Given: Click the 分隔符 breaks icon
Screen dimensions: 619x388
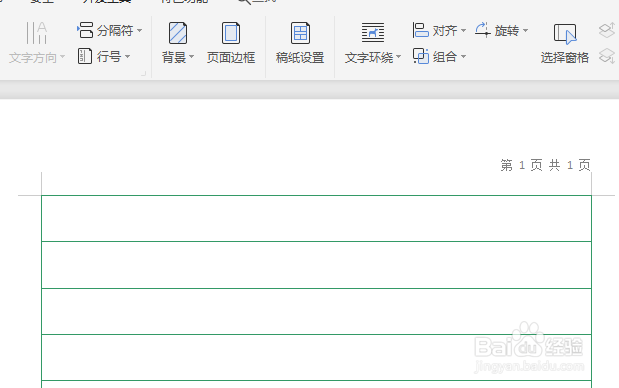Looking at the screenshot, I should (85, 30).
